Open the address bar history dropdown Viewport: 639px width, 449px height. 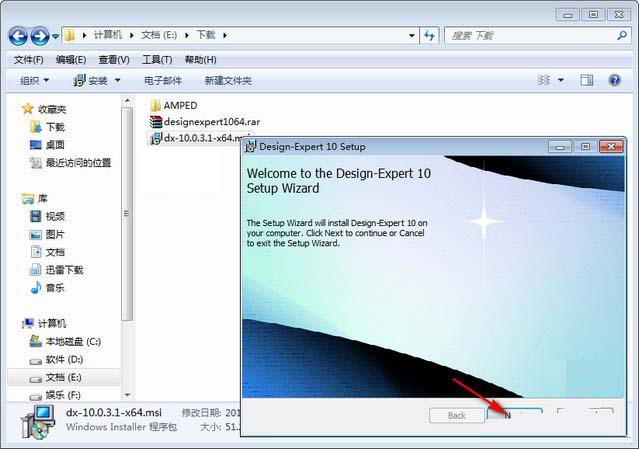pyautogui.click(x=412, y=35)
